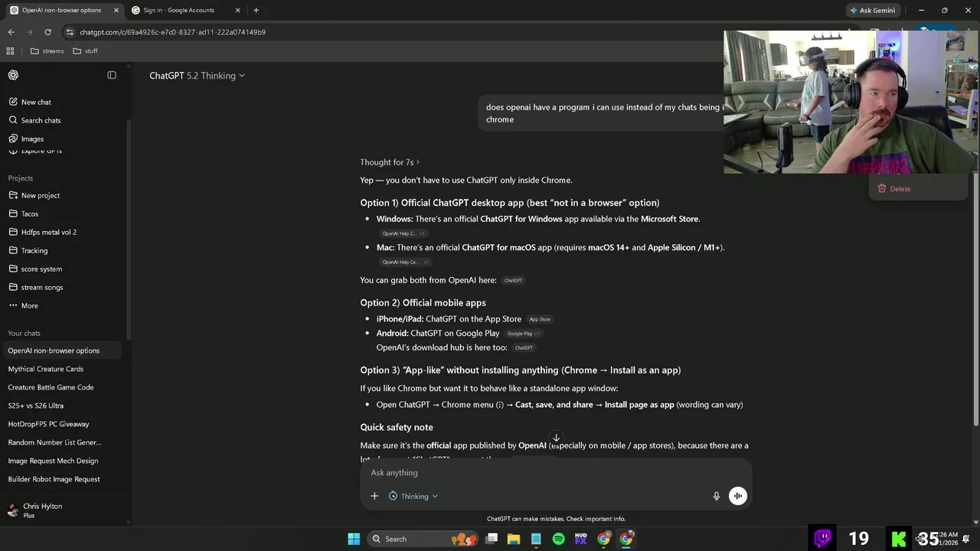Collapse the 'Your chats' section header
Image resolution: width=980 pixels, height=551 pixels.
point(24,333)
